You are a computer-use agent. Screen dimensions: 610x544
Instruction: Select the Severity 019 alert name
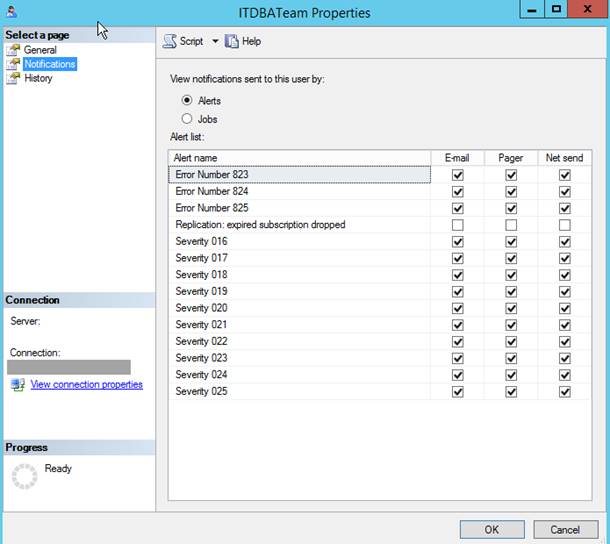point(201,292)
